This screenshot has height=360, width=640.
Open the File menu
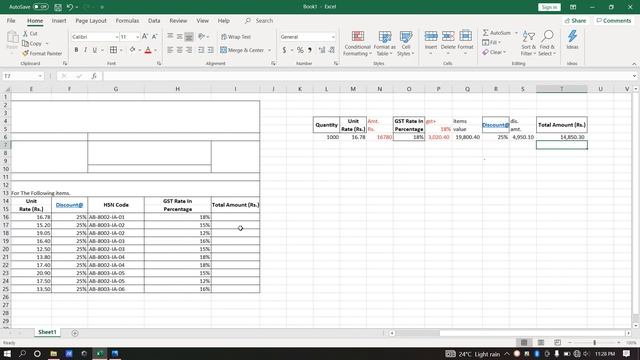click(11, 20)
